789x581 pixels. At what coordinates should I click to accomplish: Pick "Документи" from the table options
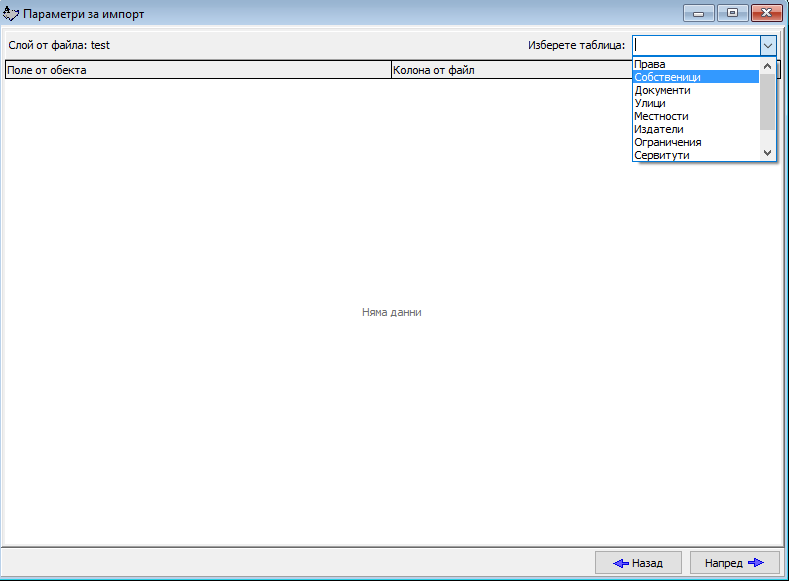pos(662,90)
